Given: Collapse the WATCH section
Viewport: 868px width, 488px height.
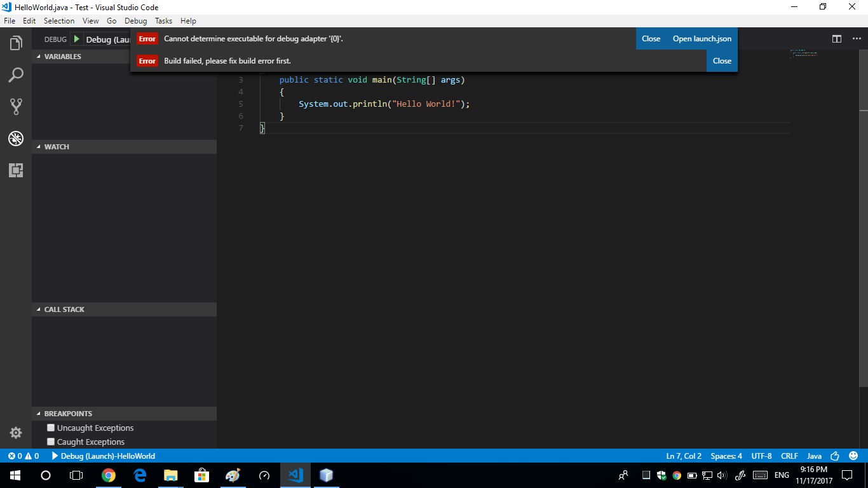Looking at the screenshot, I should click(124, 147).
